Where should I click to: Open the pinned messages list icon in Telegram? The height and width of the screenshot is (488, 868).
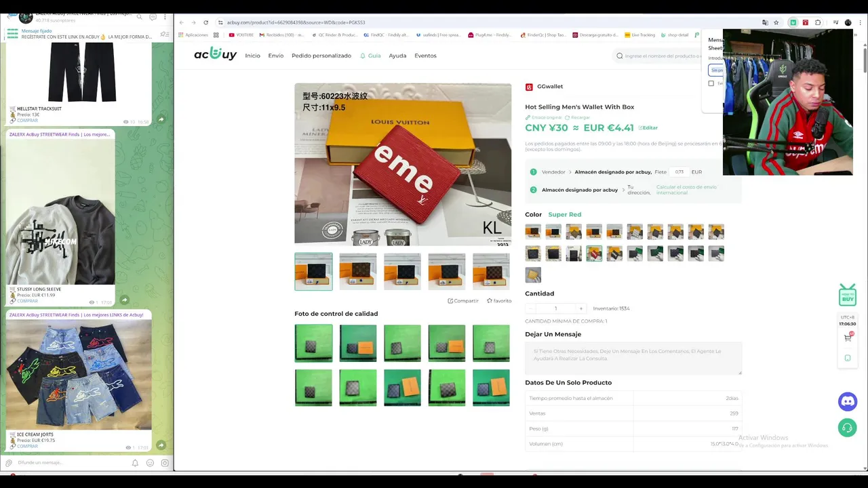point(164,34)
